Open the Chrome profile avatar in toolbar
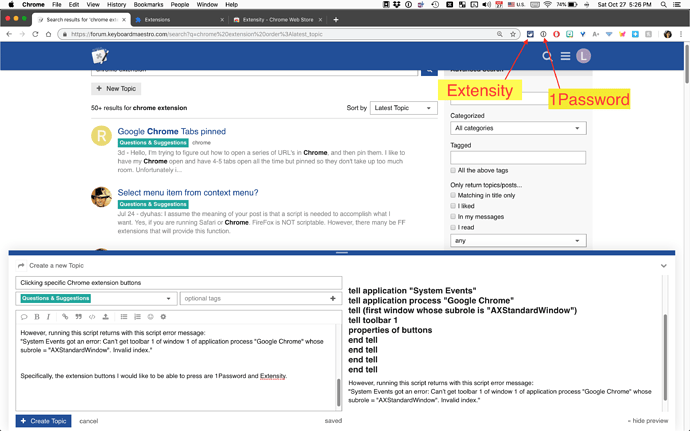Image resolution: width=690 pixels, height=431 pixels. [x=668, y=34]
